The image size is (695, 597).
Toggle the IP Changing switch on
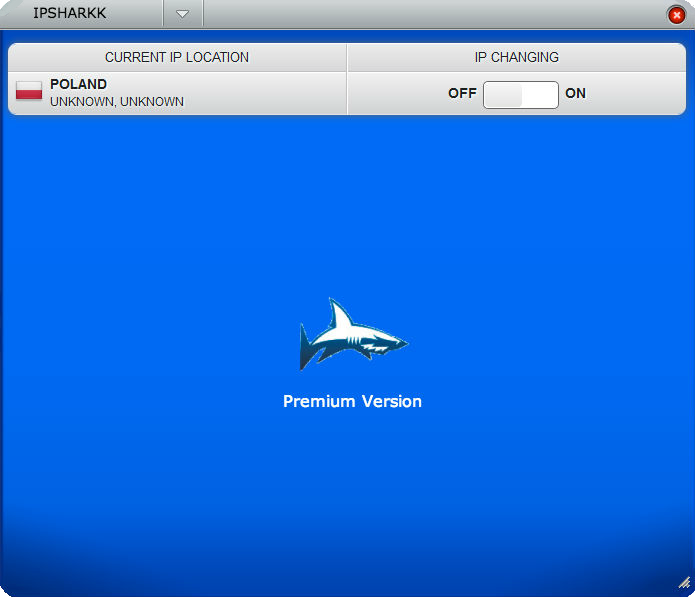520,94
